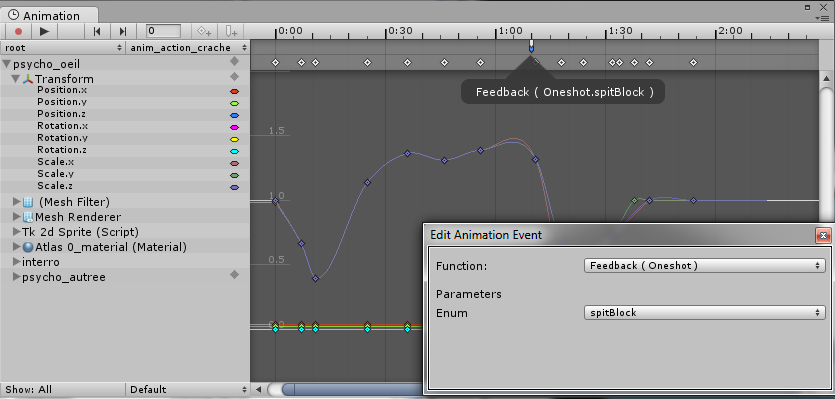The width and height of the screenshot is (835, 399).
Task: Collapse the psycho_oeil tree item
Action: [6, 64]
